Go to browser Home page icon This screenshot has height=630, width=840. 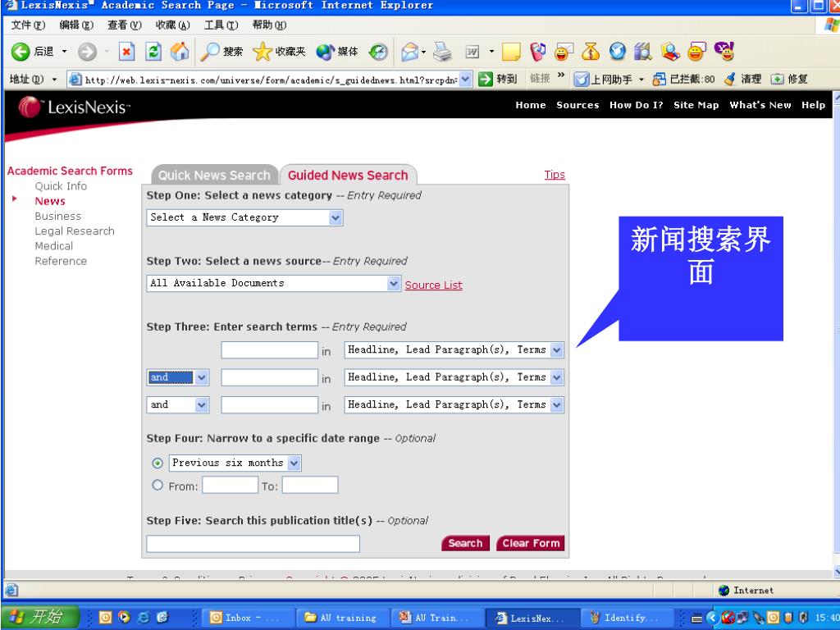tap(180, 52)
